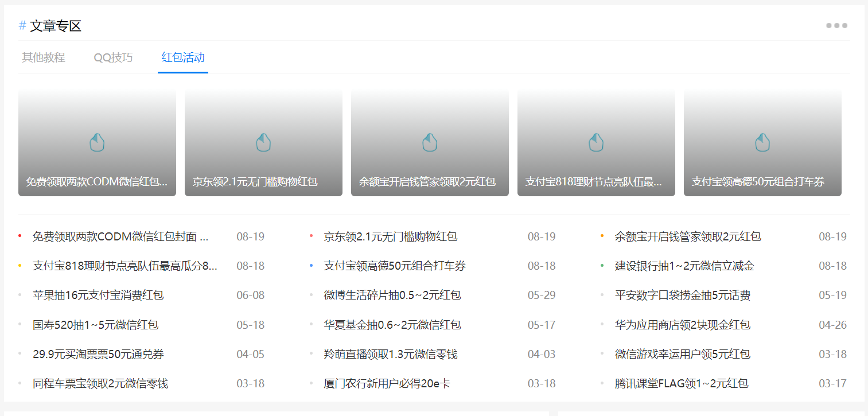Open 平安数字口袋捞金抽5元话费 article

coord(683,295)
